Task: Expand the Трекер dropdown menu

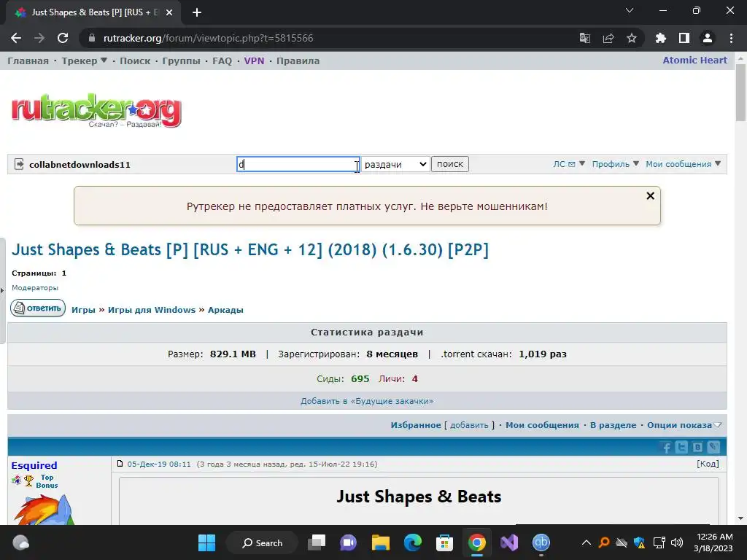Action: coord(85,61)
